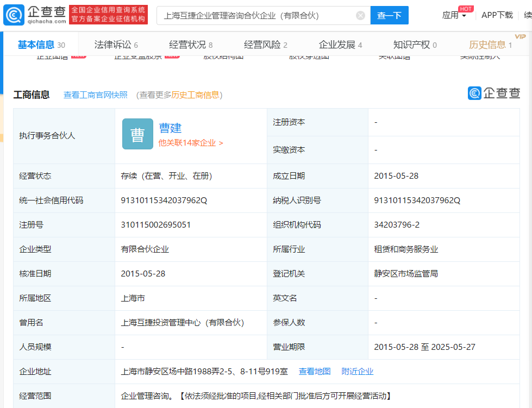Click the industry value 租赁和商务服务业
This screenshot has height=408, width=532.
[x=406, y=249]
